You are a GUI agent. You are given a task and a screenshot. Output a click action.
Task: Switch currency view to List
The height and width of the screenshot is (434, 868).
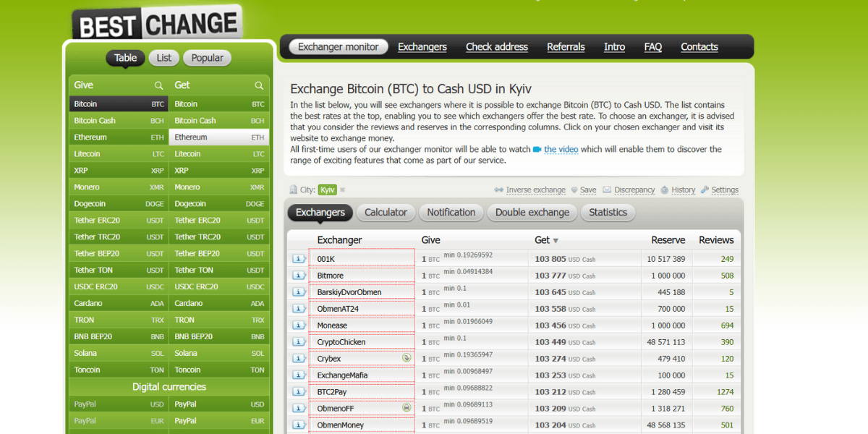(x=164, y=58)
